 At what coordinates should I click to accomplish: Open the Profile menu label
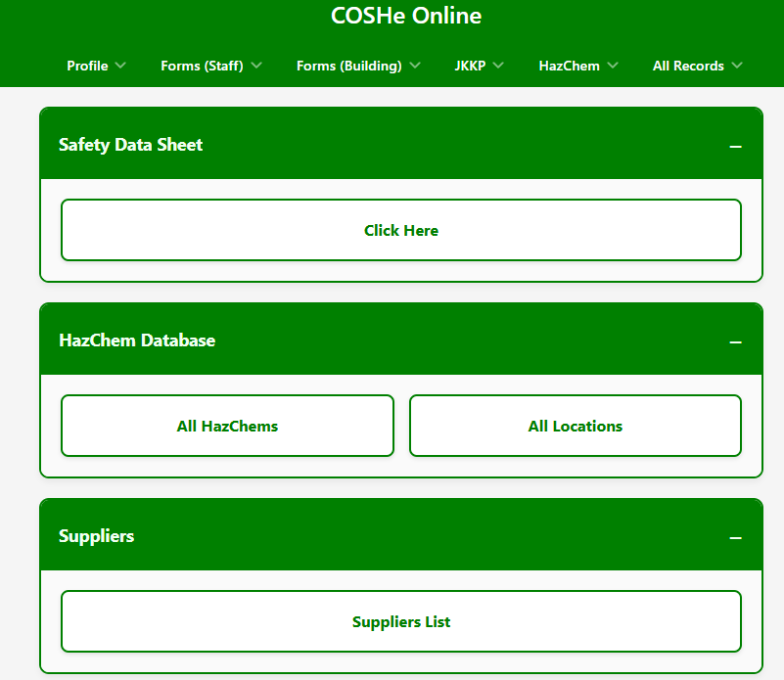click(87, 66)
